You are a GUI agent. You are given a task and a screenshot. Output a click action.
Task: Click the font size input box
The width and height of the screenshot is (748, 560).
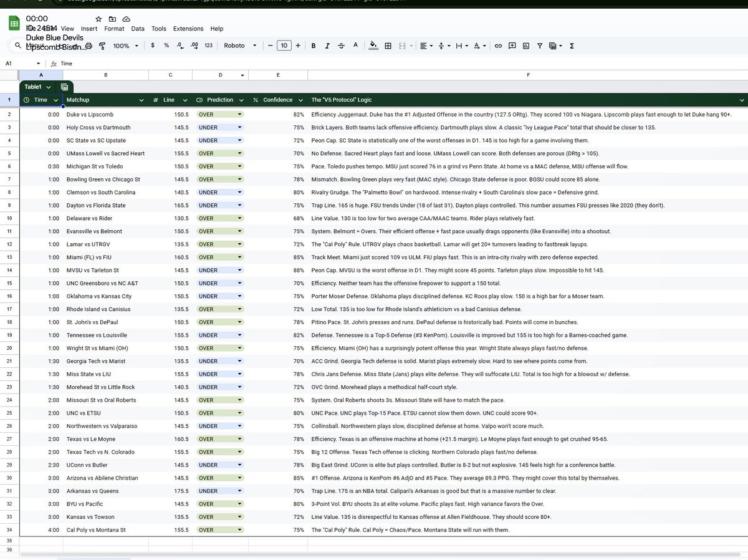coord(284,46)
